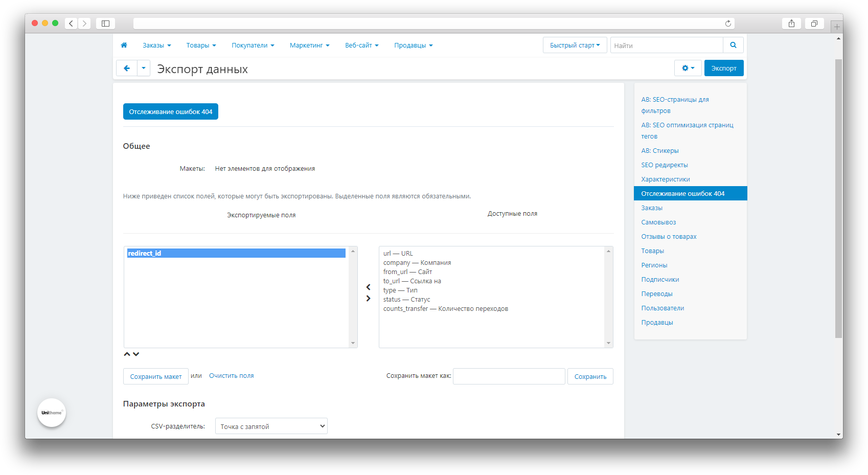Open Самовывоз sidebar link
The width and height of the screenshot is (868, 475).
click(658, 222)
